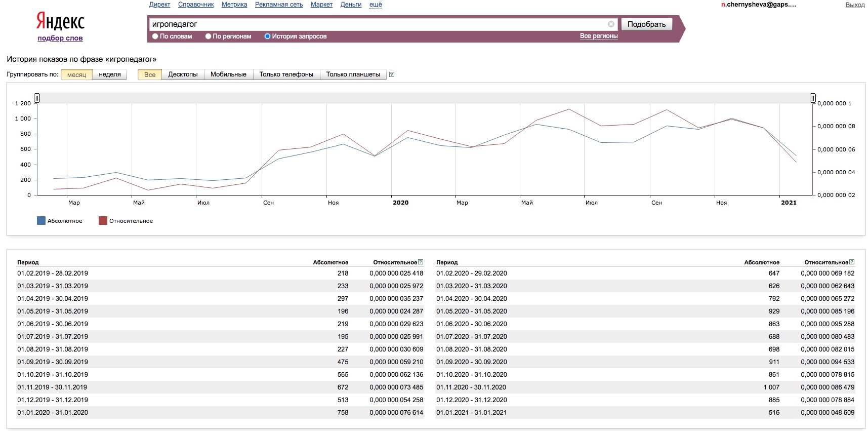Open the Метрика link
868x431 pixels.
point(234,5)
